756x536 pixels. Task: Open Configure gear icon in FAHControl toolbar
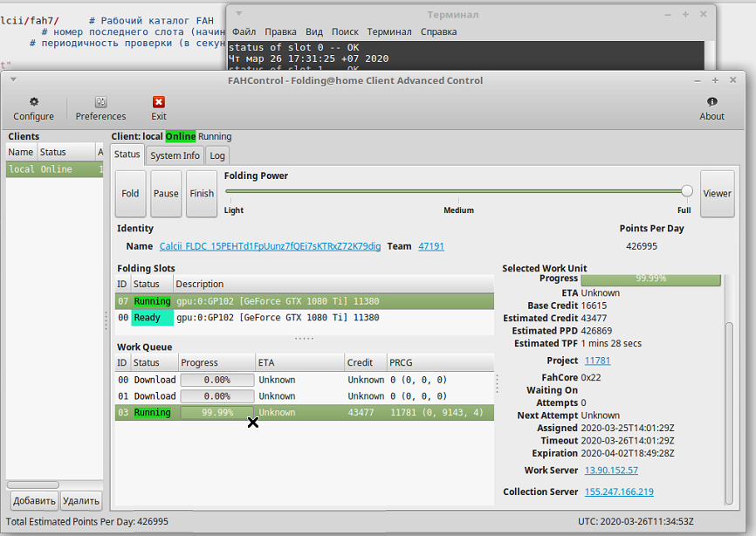pyautogui.click(x=34, y=102)
